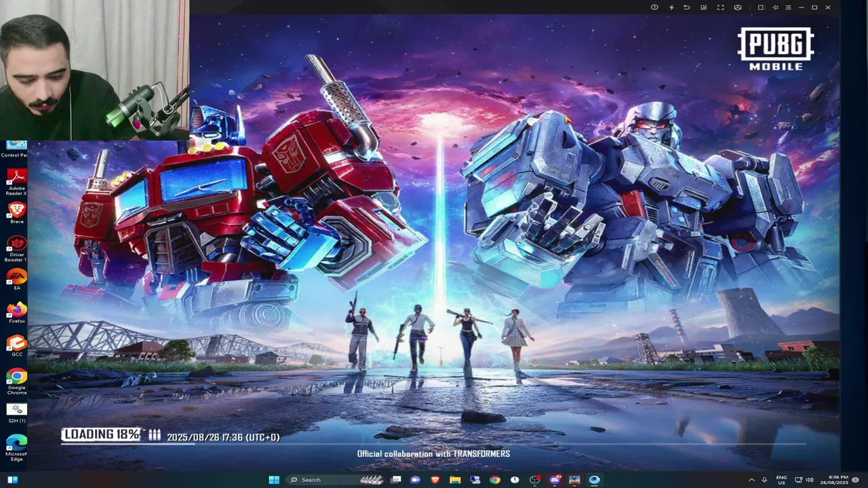Open Driver Booster desktop shortcut
This screenshot has height=488, width=868.
pos(16,248)
